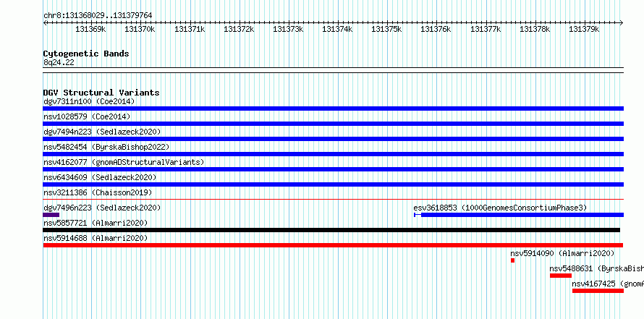Select the red bar under nsv5488631
Image resolution: width=644 pixels, height=319 pixels.
click(x=561, y=276)
